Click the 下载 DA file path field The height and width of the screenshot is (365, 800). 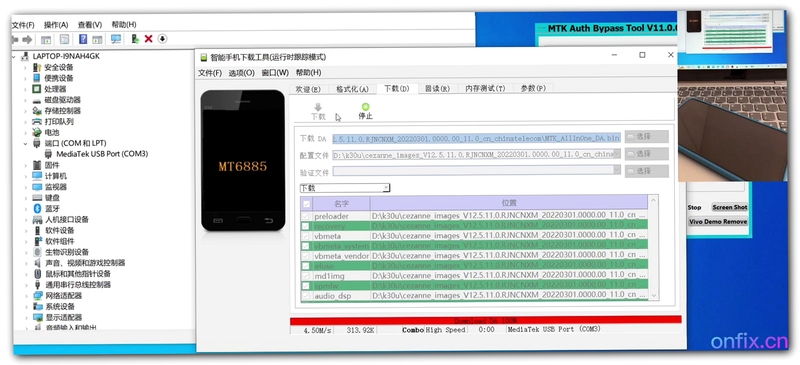click(477, 138)
